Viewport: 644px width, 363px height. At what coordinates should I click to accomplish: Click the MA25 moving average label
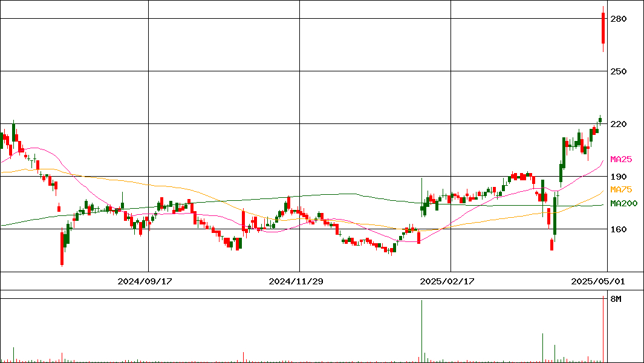[x=621, y=159]
